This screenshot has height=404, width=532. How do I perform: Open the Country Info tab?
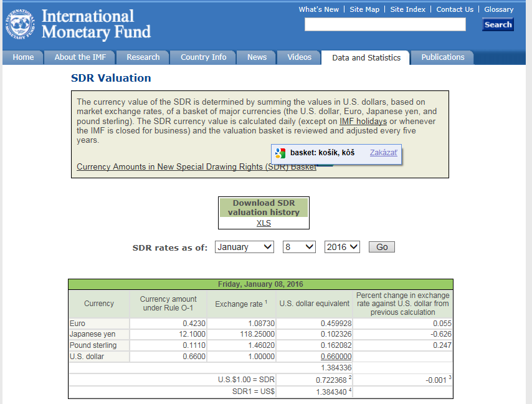pos(203,57)
